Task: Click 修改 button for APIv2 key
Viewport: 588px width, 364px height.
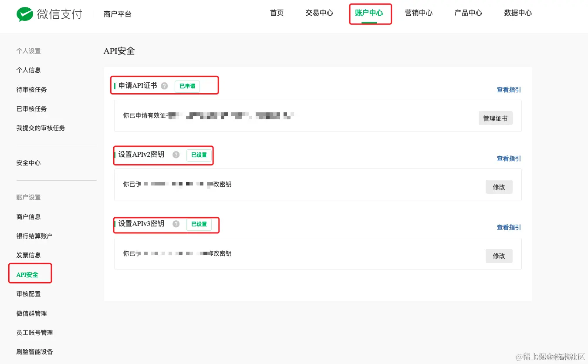Action: pos(499,187)
